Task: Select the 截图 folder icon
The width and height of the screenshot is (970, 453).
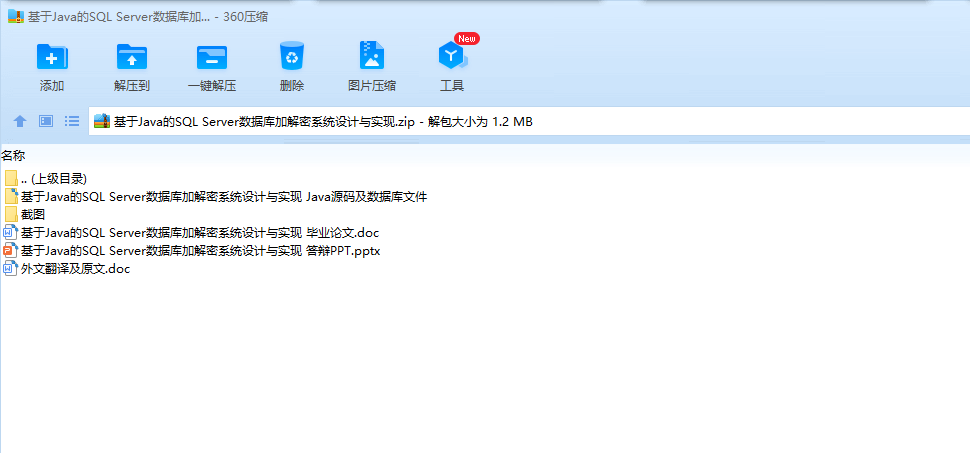Action: tap(11, 215)
